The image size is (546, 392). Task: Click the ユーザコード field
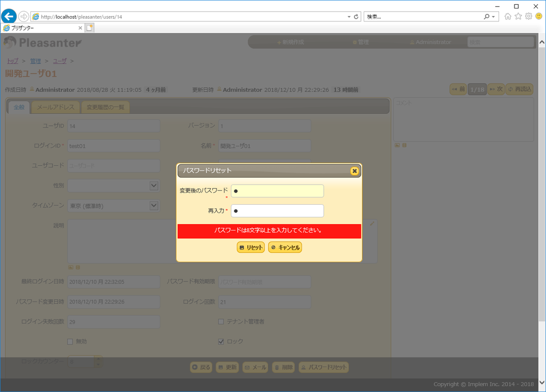pos(114,166)
